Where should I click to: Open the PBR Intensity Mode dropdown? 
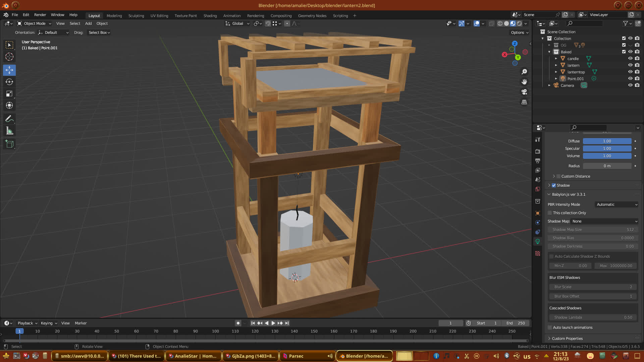616,204
